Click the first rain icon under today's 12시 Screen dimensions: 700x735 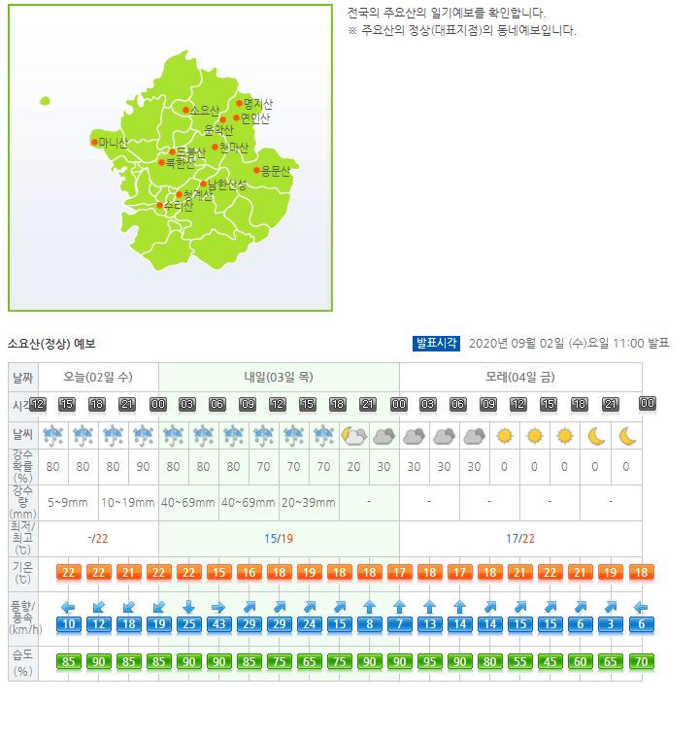52,436
